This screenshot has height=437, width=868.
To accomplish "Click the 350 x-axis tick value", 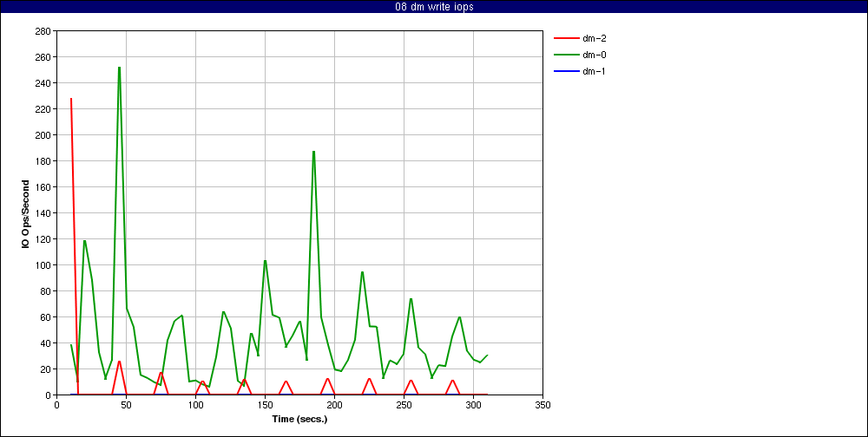I will [543, 405].
